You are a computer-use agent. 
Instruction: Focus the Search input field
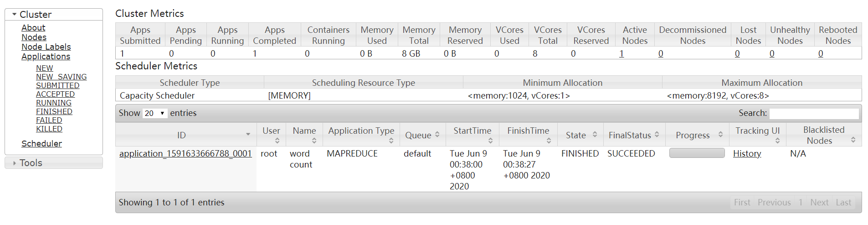coord(813,113)
